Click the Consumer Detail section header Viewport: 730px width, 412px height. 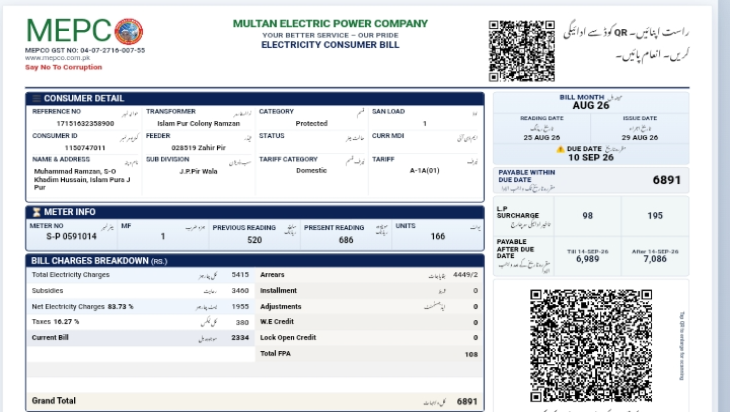pyautogui.click(x=255, y=99)
